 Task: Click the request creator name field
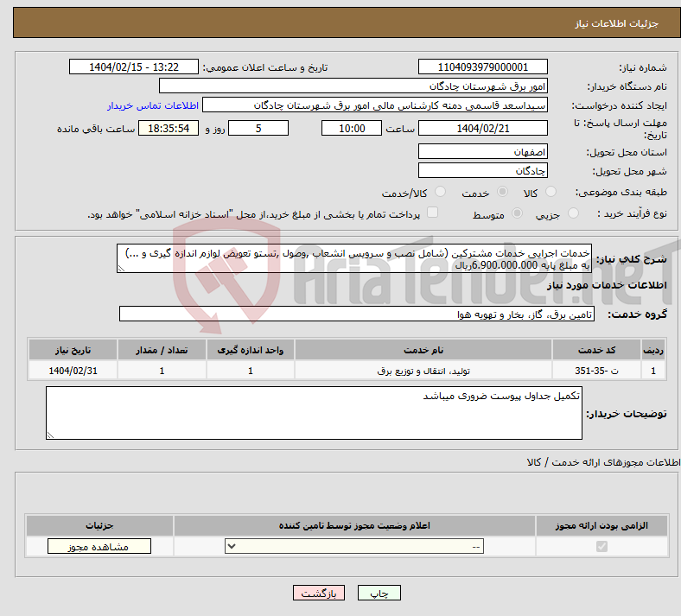tap(375, 105)
